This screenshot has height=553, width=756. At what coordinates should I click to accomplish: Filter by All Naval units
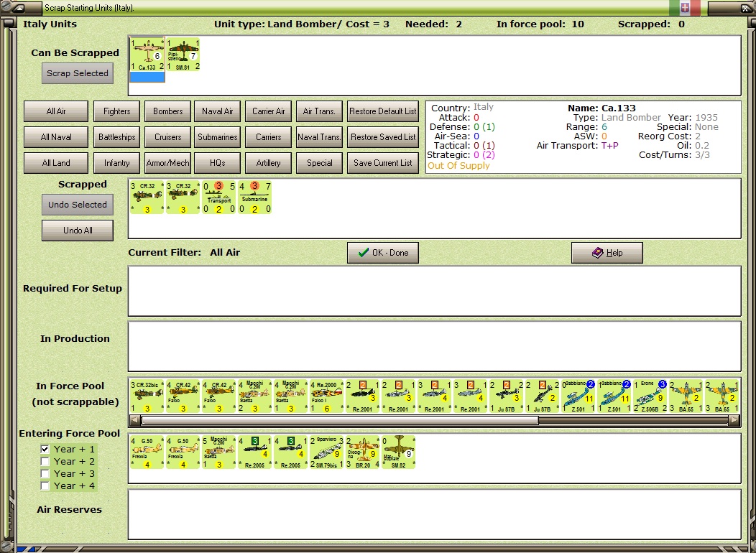56,137
